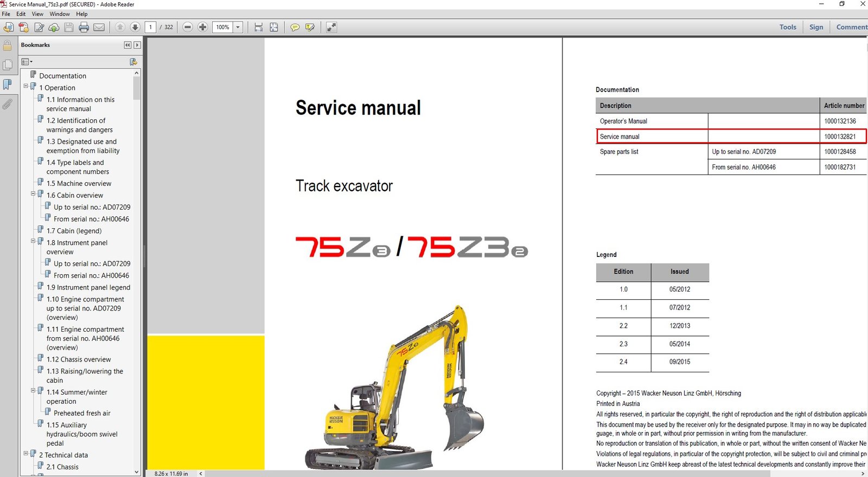Open the zoom percentage dropdown arrow
Screen dimensions: 868x477
click(238, 27)
